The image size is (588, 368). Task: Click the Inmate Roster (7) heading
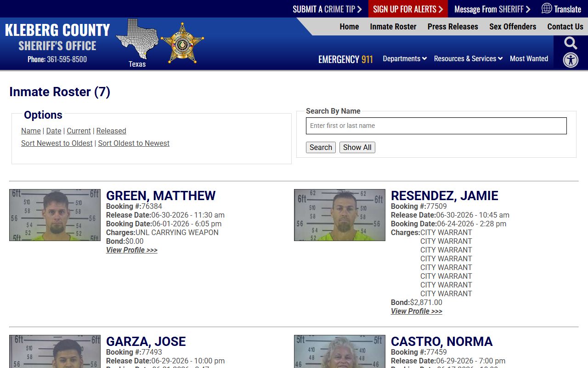pos(60,92)
